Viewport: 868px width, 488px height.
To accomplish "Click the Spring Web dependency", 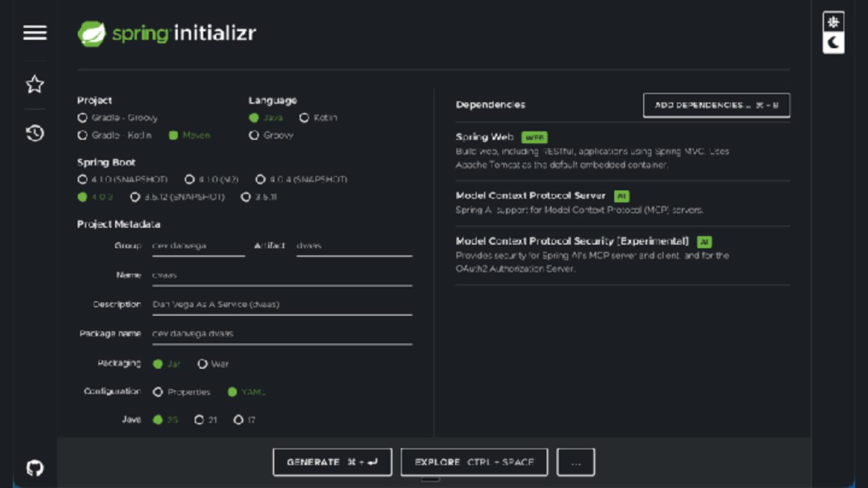I will 623,151.
